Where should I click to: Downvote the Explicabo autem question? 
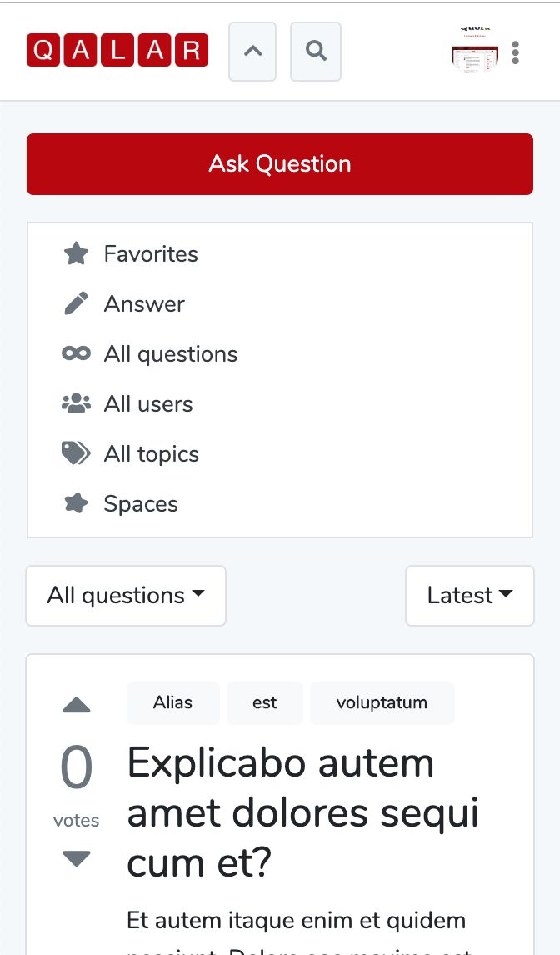pos(77,858)
